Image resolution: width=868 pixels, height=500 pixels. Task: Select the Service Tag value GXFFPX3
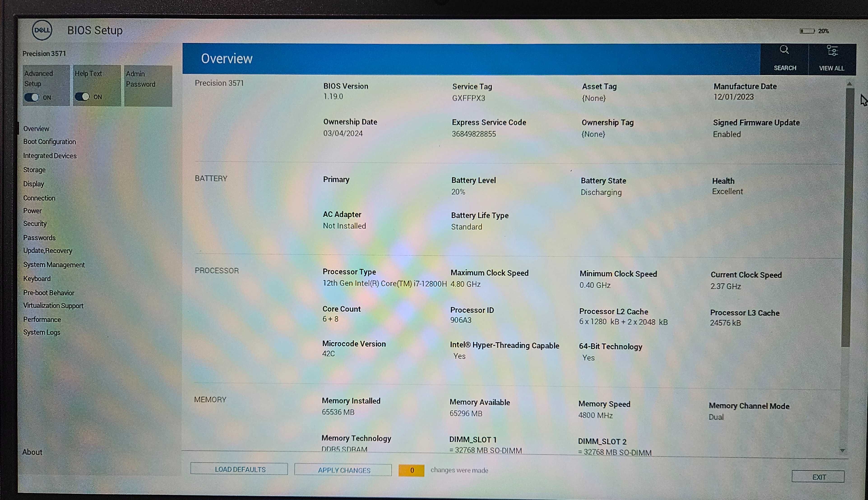click(x=468, y=98)
